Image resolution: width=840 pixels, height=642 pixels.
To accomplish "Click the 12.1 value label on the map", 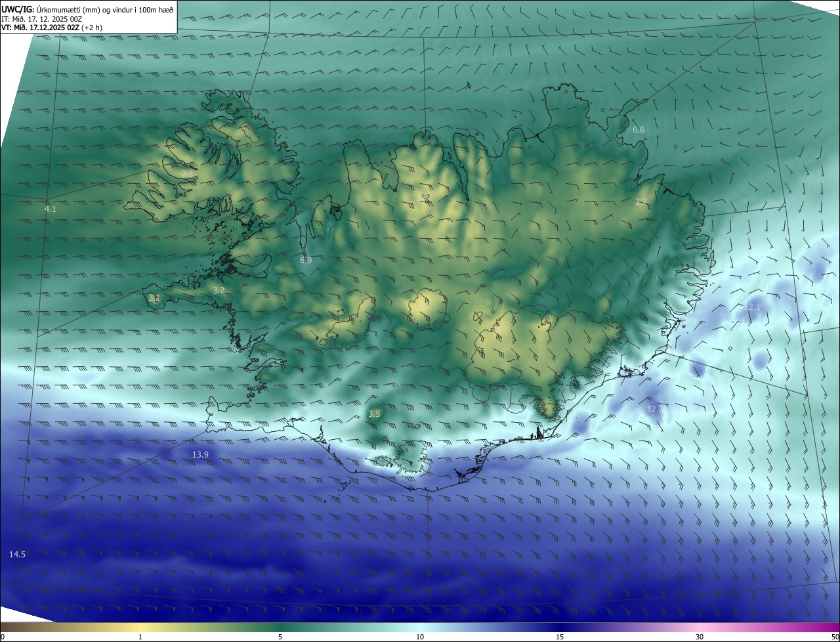I will [751, 307].
